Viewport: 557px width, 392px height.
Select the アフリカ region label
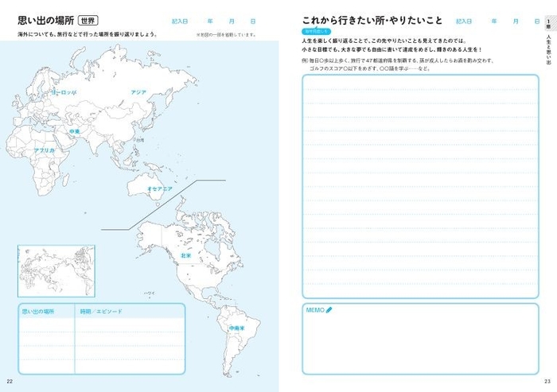click(x=44, y=149)
